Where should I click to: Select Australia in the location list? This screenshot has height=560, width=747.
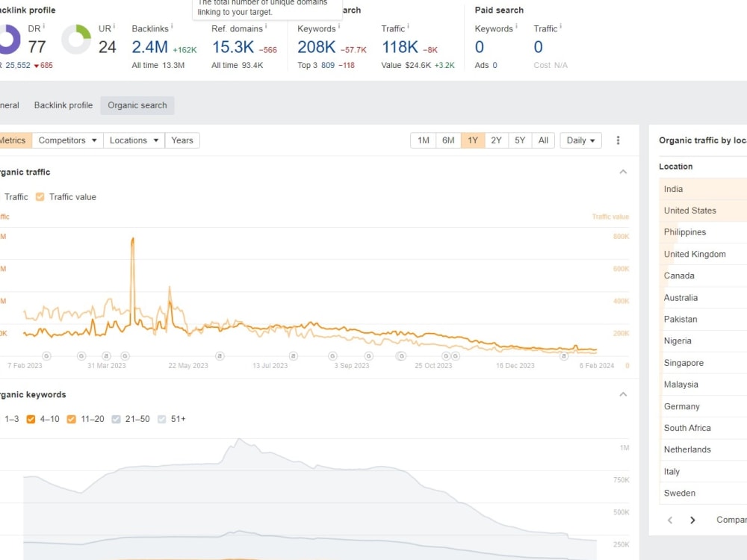tap(703, 298)
